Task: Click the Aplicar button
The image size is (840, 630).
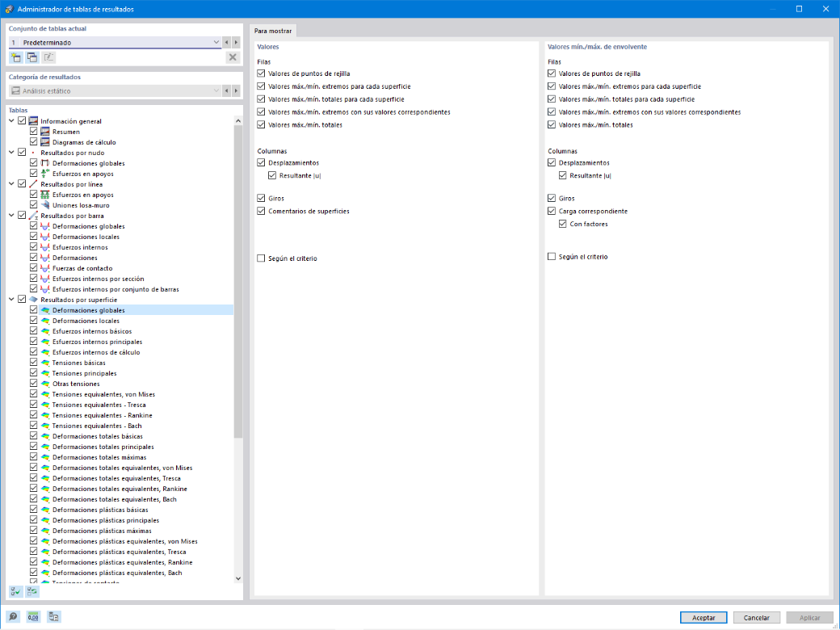Action: [809, 618]
